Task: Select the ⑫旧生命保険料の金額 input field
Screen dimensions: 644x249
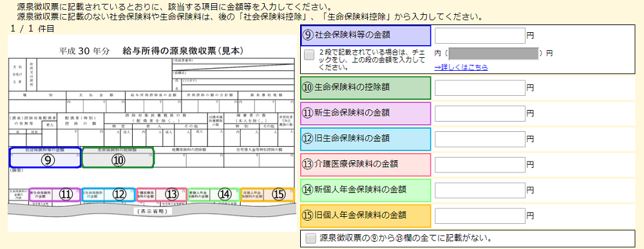Action: pyautogui.click(x=480, y=138)
